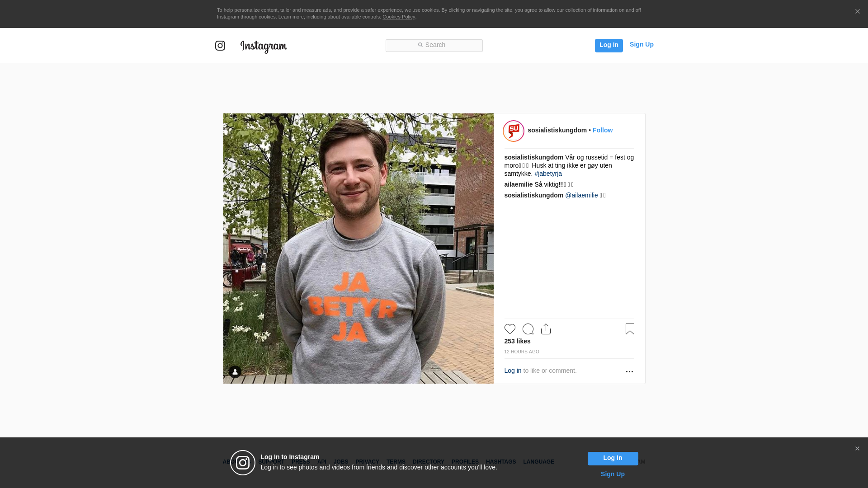
Task: Open sosialistiskungdom name in caption
Action: coord(533,157)
